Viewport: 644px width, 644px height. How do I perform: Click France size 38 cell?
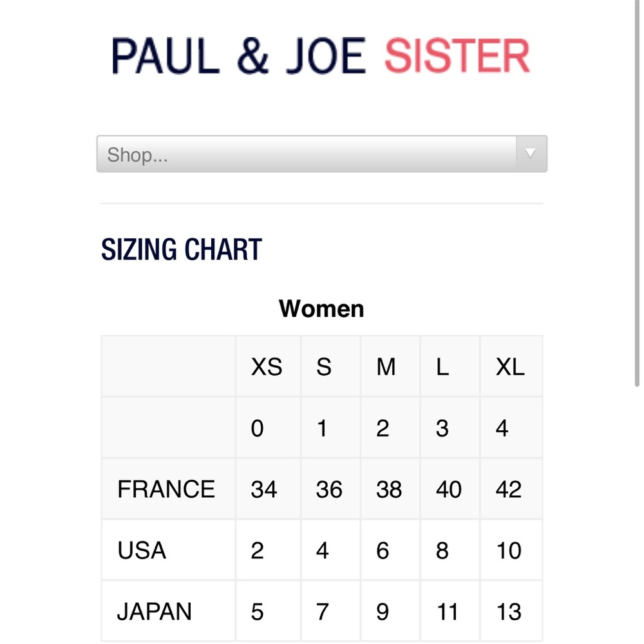[x=390, y=489]
